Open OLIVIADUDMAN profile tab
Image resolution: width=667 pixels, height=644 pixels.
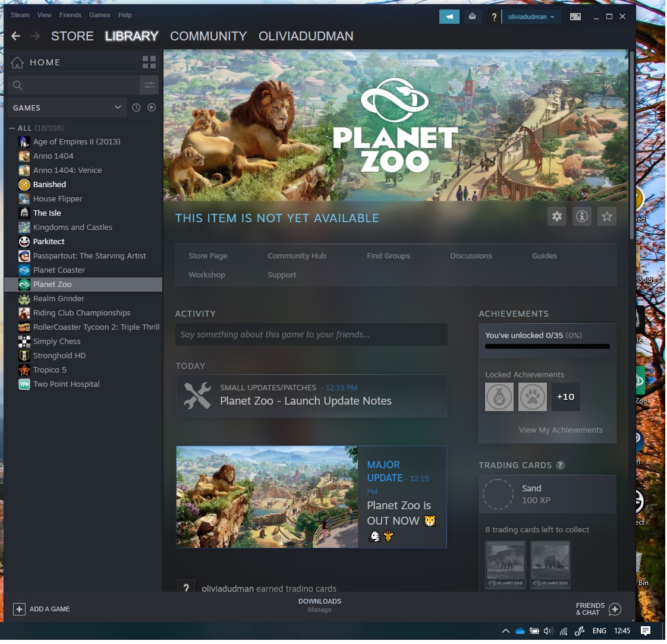click(306, 36)
